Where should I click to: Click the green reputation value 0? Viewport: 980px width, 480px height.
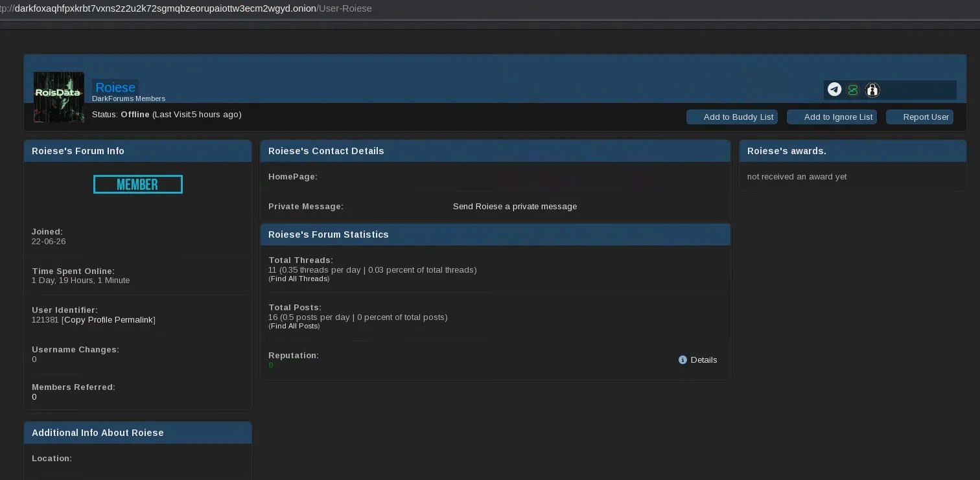pos(271,365)
